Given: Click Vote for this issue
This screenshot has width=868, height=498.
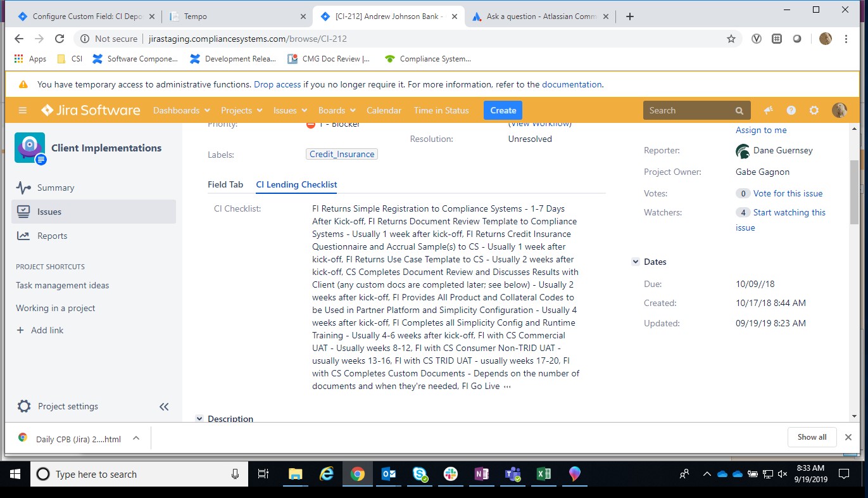Looking at the screenshot, I should click(x=788, y=193).
